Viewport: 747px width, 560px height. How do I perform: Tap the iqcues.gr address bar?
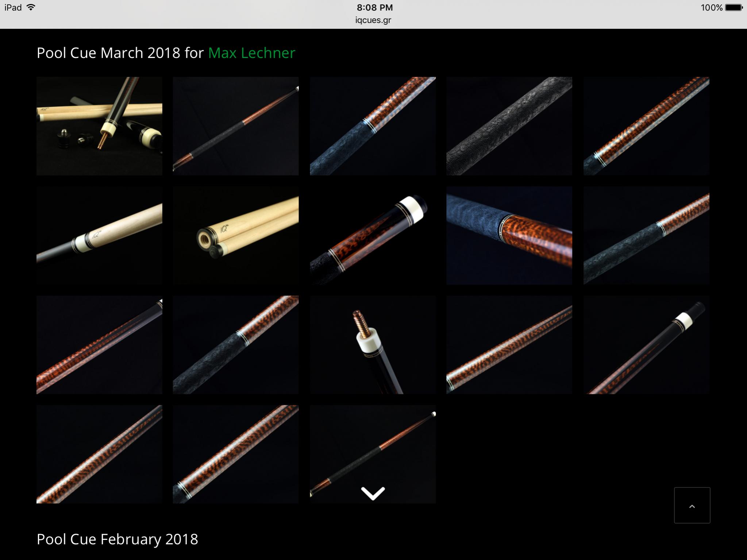coord(373,20)
